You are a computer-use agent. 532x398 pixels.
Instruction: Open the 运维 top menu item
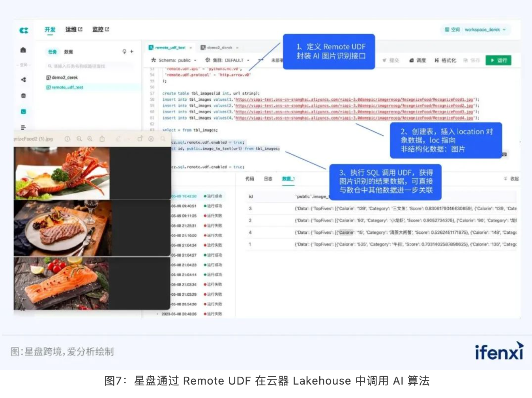[73, 30]
